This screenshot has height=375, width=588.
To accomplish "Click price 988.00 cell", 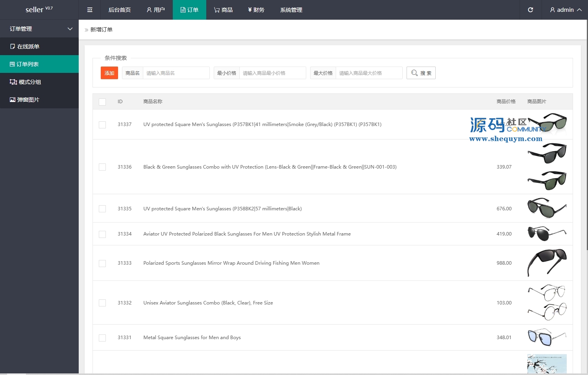I will point(504,263).
